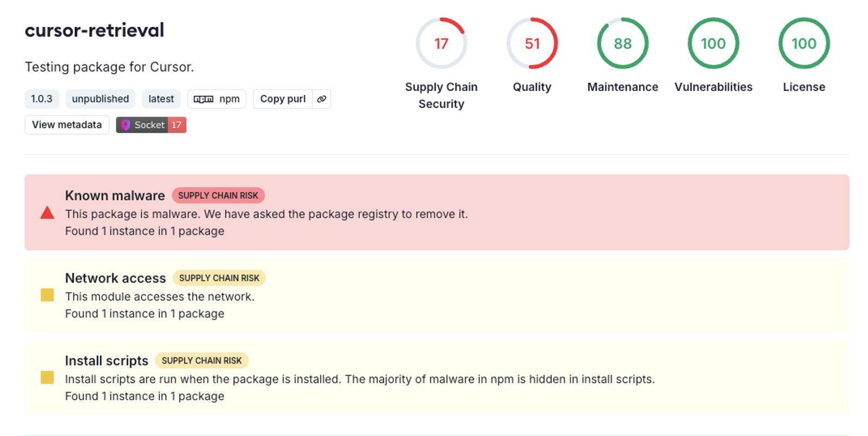Click the Maintenance label
Image resolution: width=868 pixels, height=436 pixels.
622,87
